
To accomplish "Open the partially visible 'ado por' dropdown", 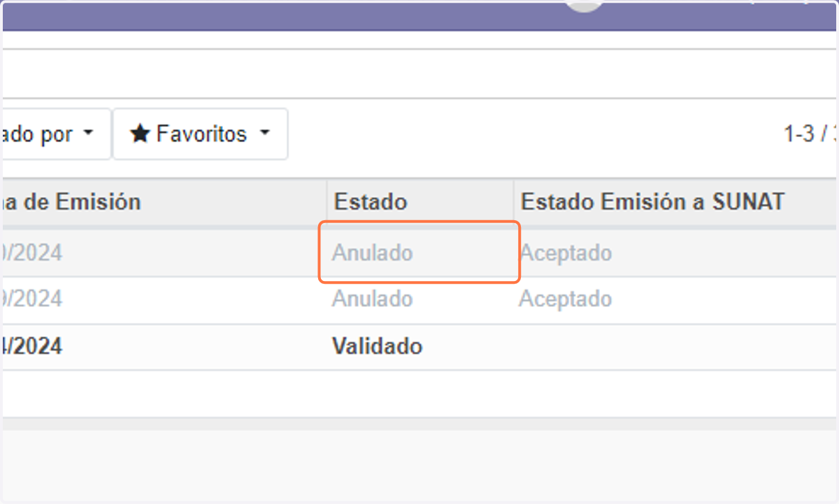I will click(x=55, y=134).
